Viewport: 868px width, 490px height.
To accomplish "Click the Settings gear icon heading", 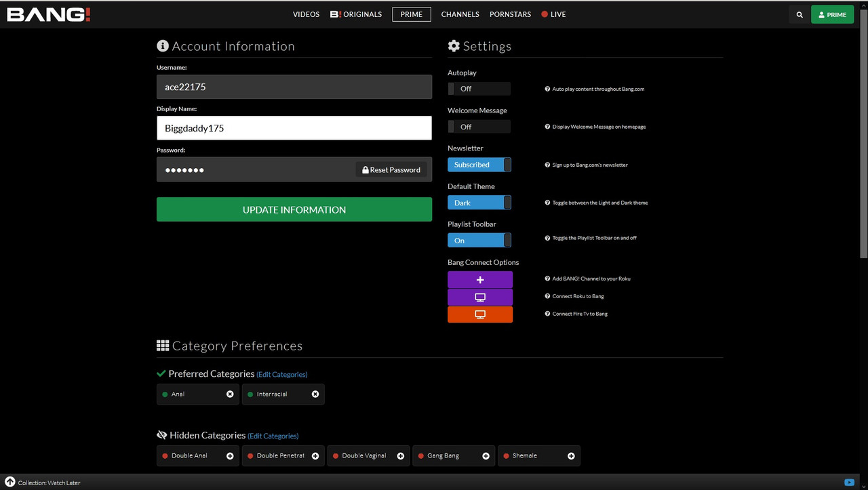I will click(x=454, y=46).
